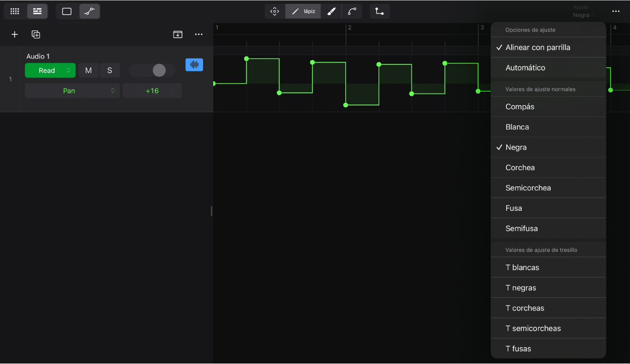
Task: Select Corchea snap value
Action: tap(548, 168)
